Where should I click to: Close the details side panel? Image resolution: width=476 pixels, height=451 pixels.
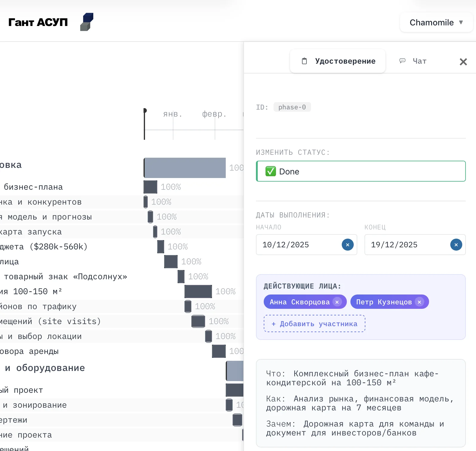[463, 62]
